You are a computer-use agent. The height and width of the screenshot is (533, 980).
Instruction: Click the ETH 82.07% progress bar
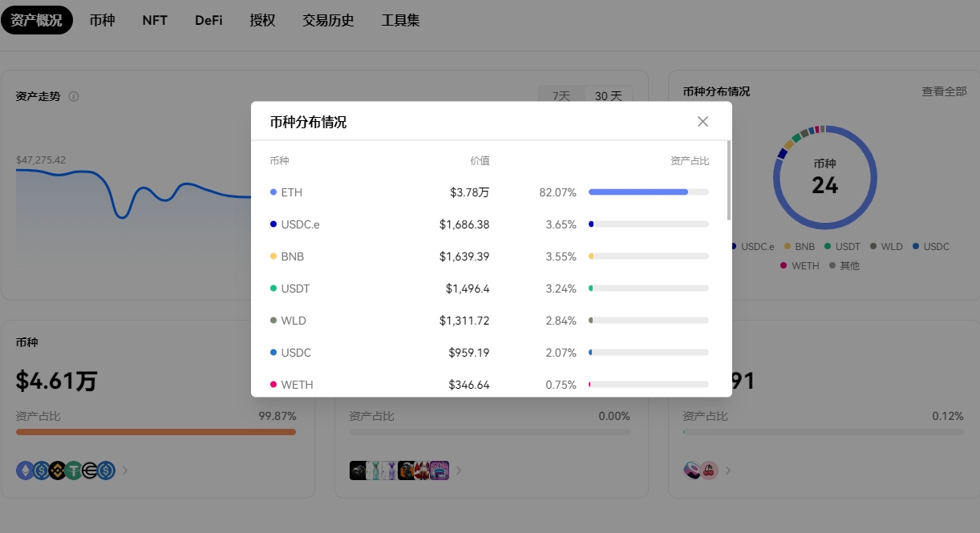[648, 192]
